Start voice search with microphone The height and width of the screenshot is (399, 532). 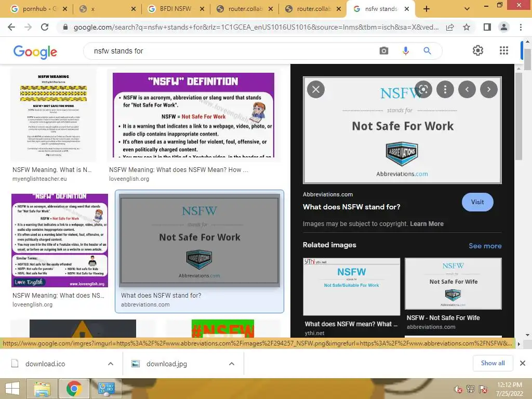[x=405, y=51]
